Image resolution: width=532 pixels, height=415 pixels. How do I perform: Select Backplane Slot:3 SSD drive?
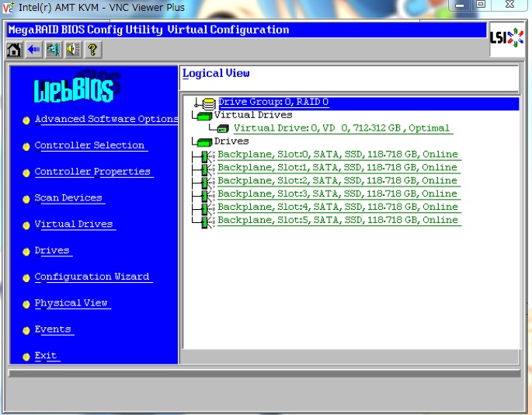338,194
